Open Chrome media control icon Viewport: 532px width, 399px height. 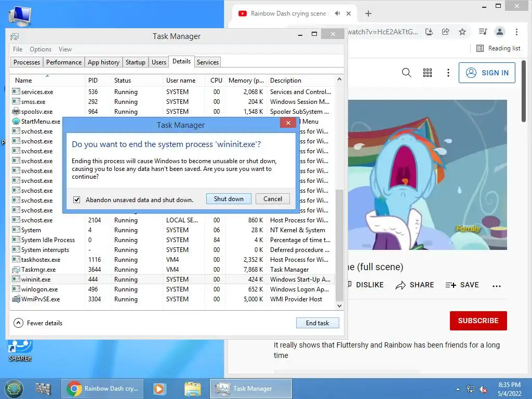pyautogui.click(x=483, y=32)
